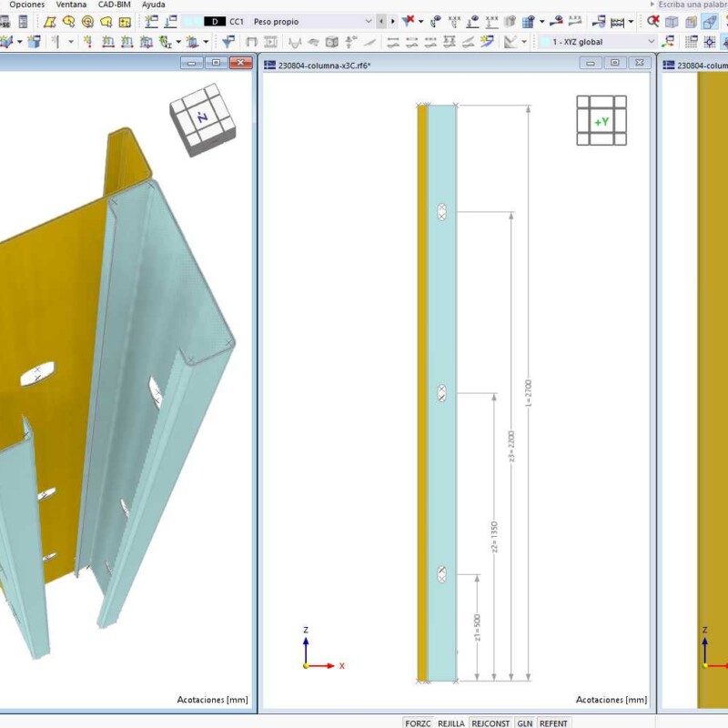Click the z3=2200 dimension label
This screenshot has width=728, height=728.
(511, 446)
